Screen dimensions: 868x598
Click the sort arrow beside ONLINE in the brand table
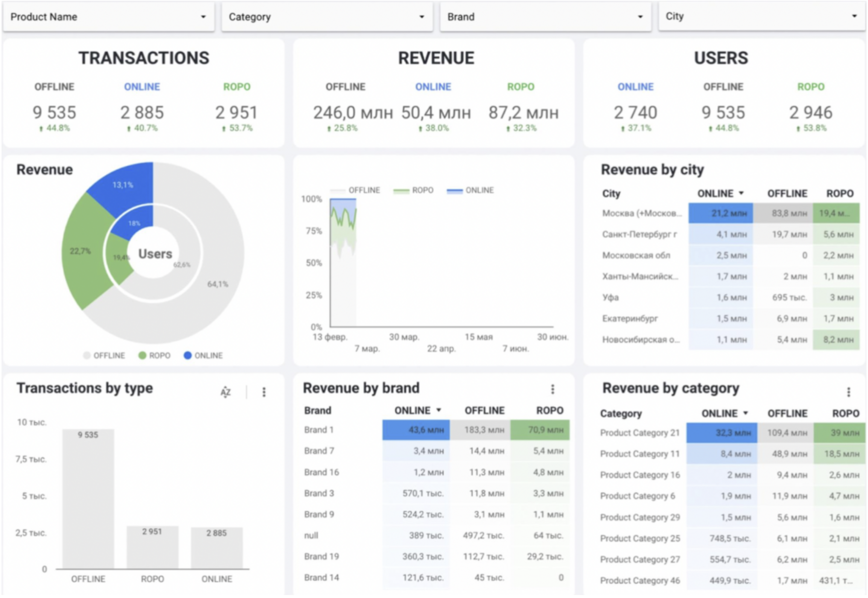point(439,410)
